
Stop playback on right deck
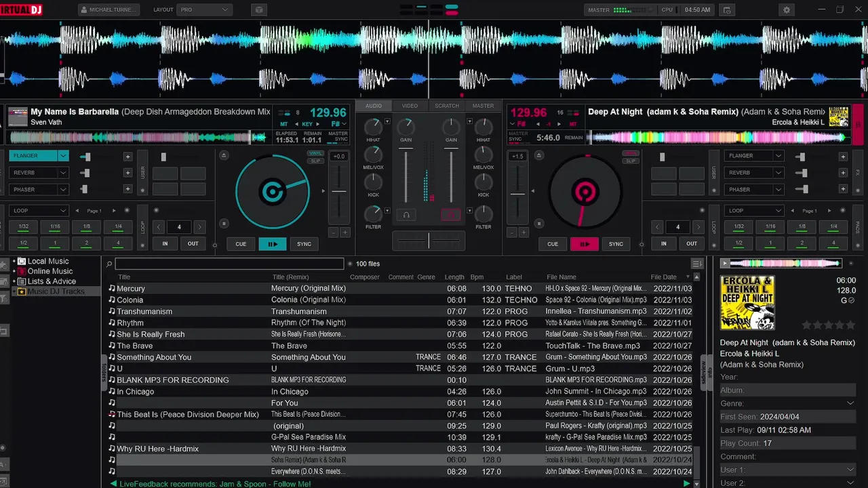coord(538,223)
